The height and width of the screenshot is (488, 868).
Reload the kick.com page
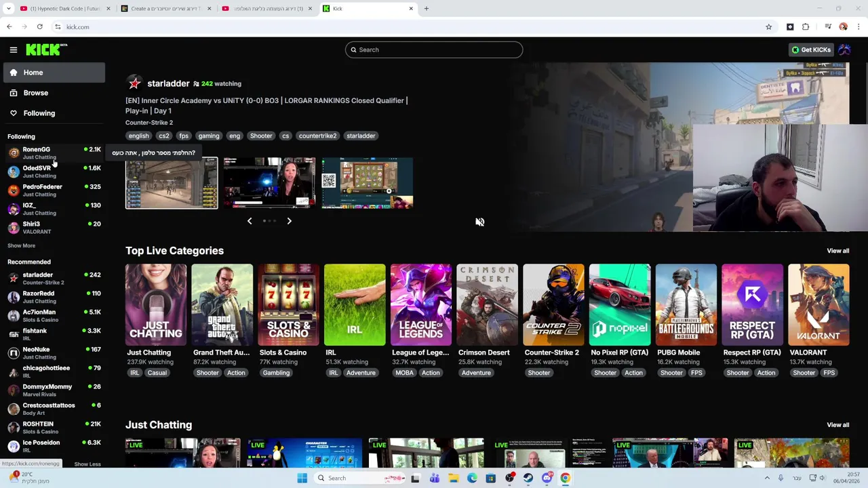tap(40, 27)
